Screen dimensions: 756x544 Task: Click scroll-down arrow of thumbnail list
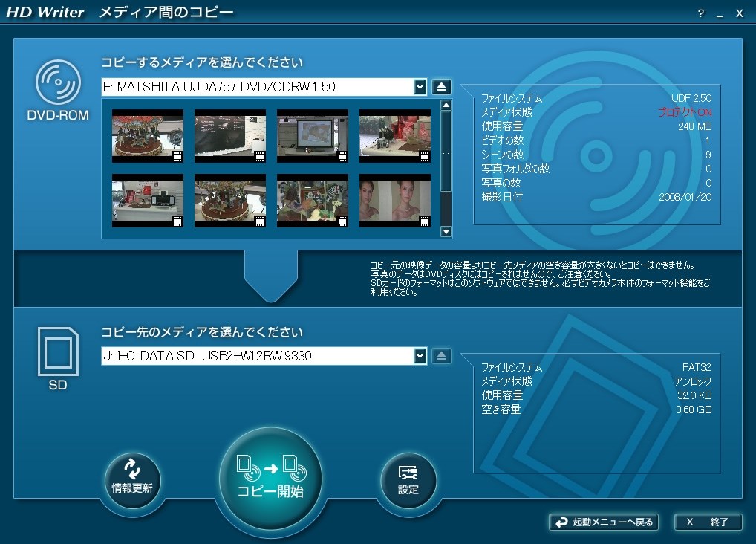pos(446,232)
